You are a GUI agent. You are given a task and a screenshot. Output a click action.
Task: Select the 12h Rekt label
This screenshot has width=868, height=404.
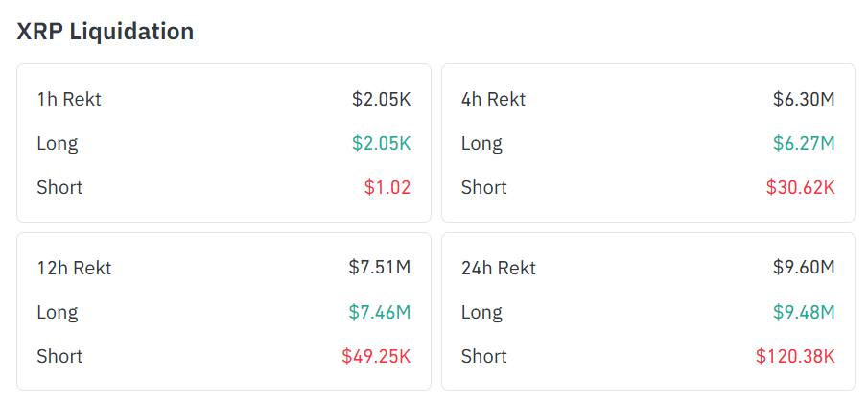[74, 269]
